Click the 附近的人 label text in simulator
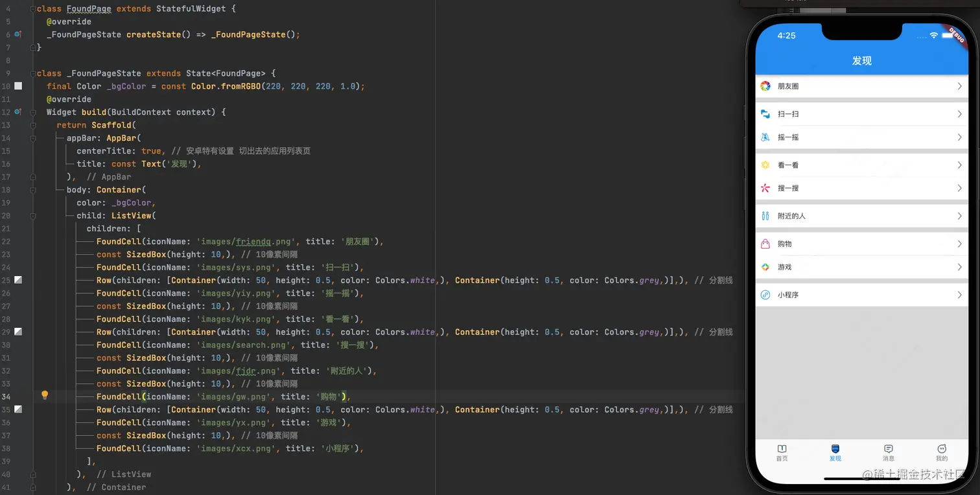This screenshot has height=495, width=980. (x=791, y=216)
